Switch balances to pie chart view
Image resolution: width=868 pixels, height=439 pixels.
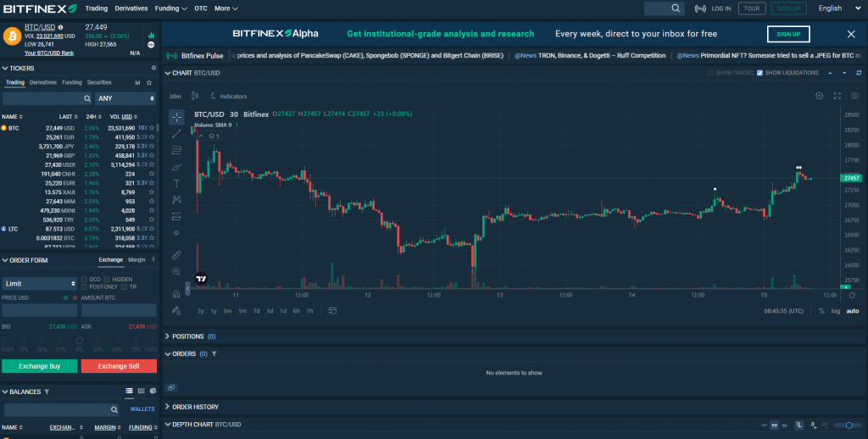pyautogui.click(x=153, y=392)
